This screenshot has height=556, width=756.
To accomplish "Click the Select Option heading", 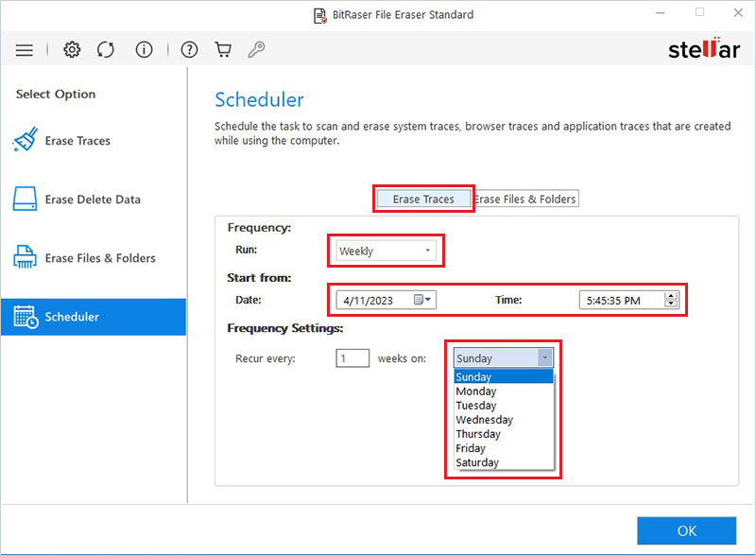I will pyautogui.click(x=56, y=95).
